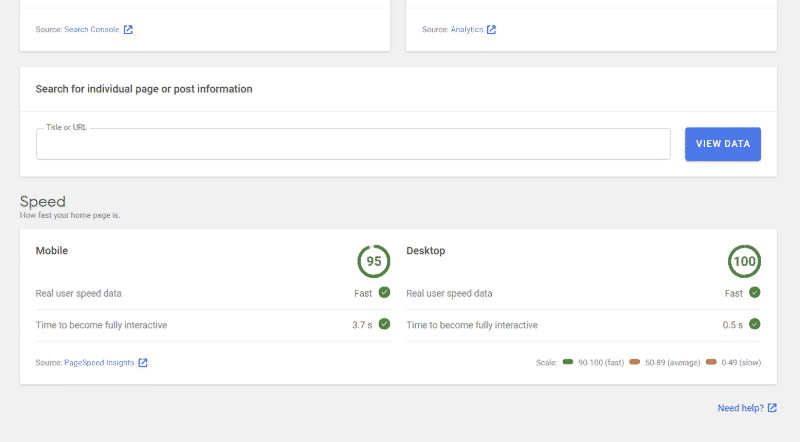This screenshot has height=442, width=800.
Task: Open the Need help? link
Action: (740, 408)
